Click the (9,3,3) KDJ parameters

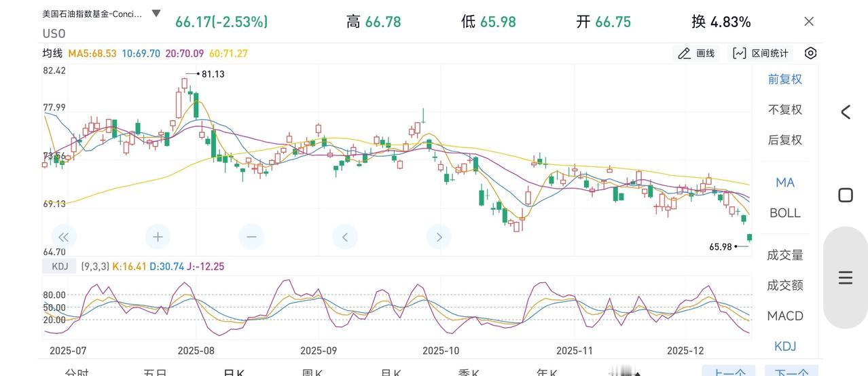pyautogui.click(x=95, y=267)
